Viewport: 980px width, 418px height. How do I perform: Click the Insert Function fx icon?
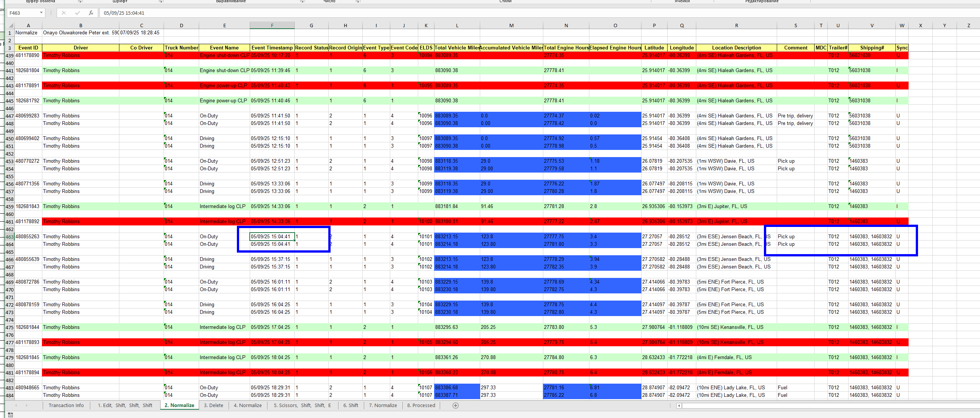point(91,13)
